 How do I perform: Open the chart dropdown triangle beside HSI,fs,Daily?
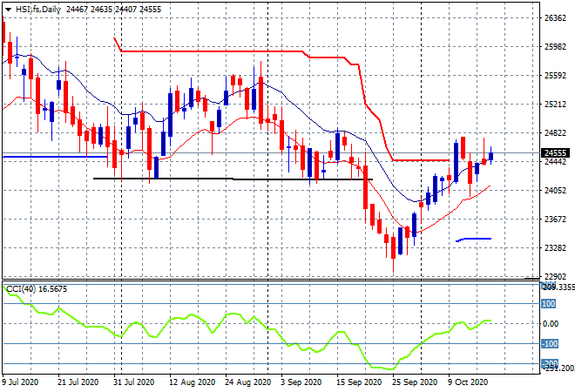tap(8, 10)
